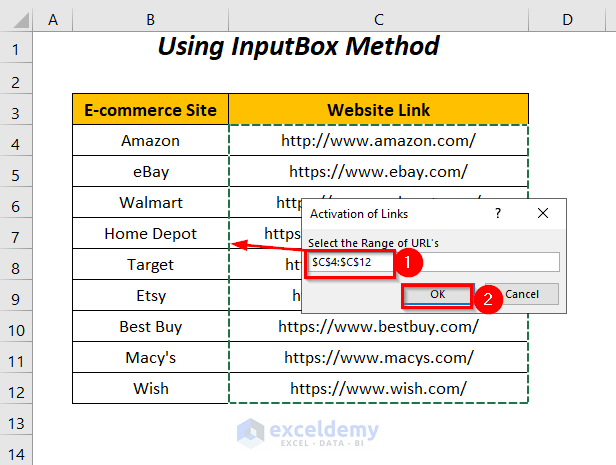Select the 'Home Depot' cell
616x465 pixels.
click(x=150, y=233)
